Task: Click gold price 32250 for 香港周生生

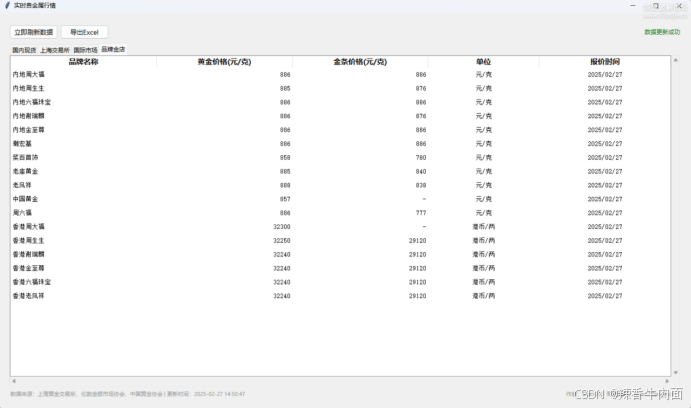Action: click(x=282, y=241)
